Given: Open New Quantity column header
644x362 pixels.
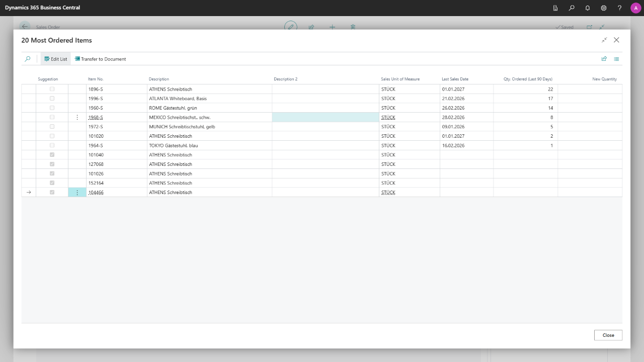Looking at the screenshot, I should pyautogui.click(x=605, y=79).
